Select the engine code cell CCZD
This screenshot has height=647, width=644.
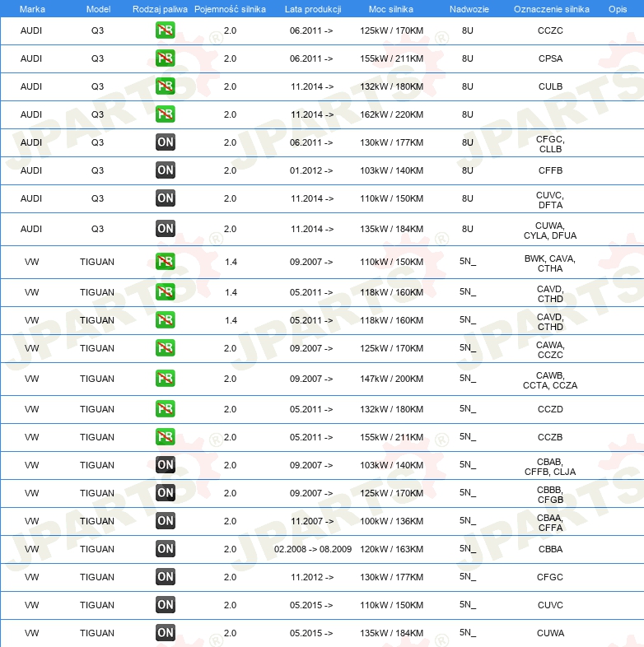click(550, 409)
